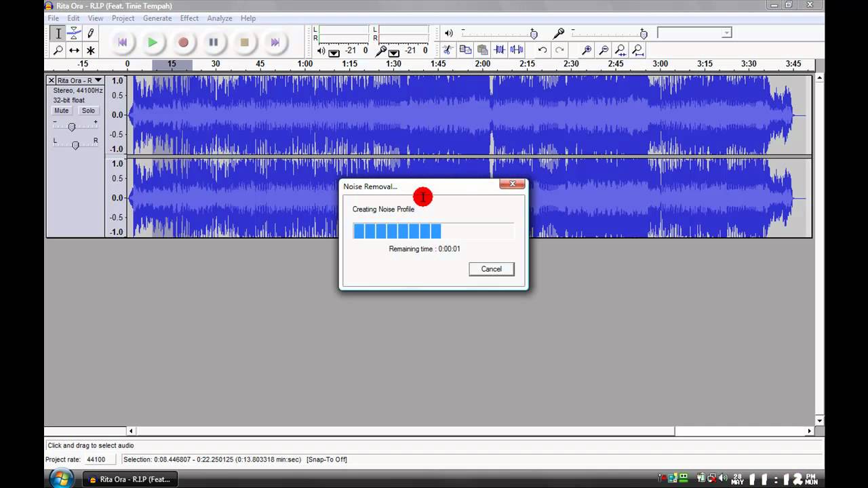868x488 pixels.
Task: Open the File menu
Action: [53, 18]
